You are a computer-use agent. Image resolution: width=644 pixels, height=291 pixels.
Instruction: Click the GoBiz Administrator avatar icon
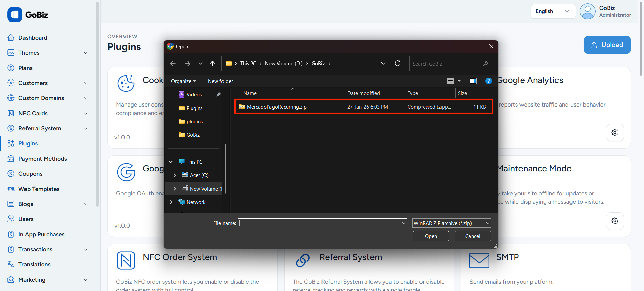(x=588, y=11)
